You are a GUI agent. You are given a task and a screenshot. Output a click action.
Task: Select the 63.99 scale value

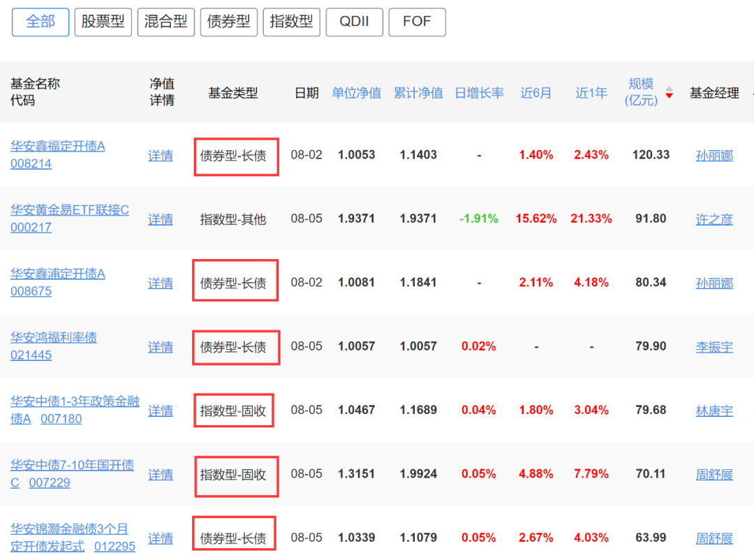tap(651, 538)
